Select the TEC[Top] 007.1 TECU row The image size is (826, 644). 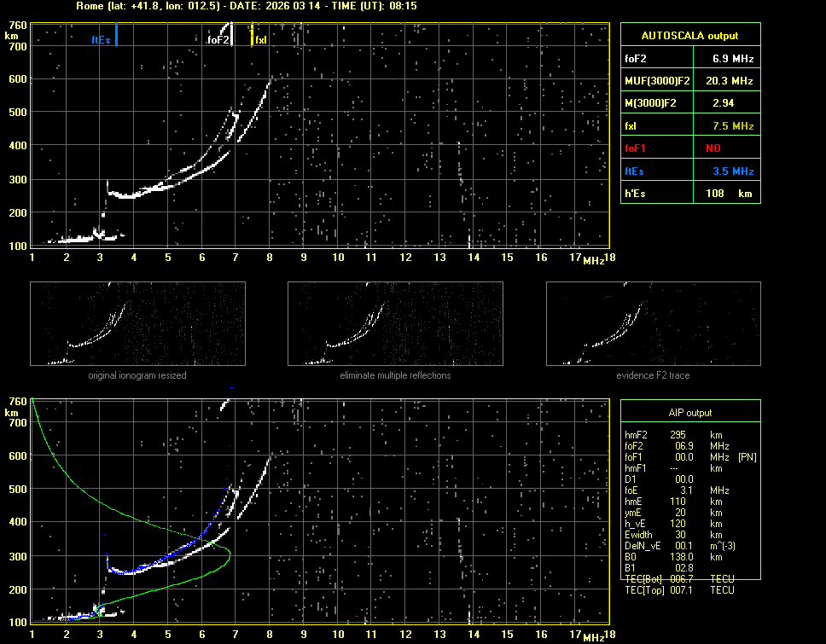678,590
